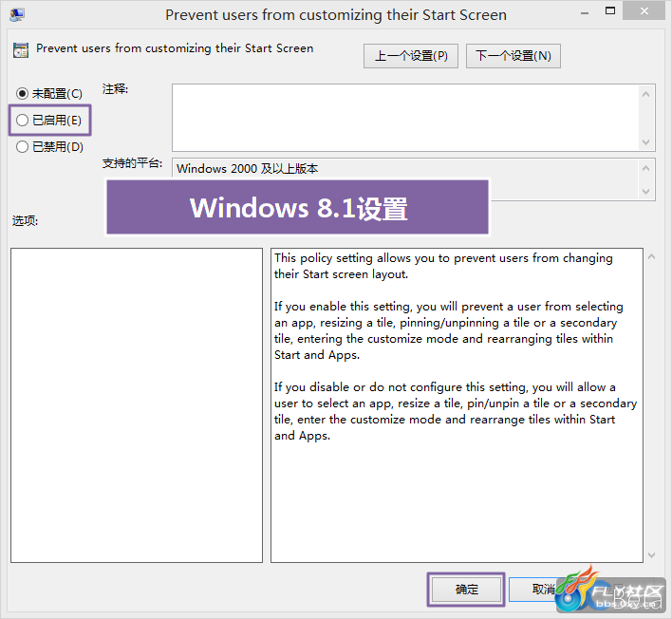The height and width of the screenshot is (619, 672).
Task: Confirm with the 确定 button
Action: click(466, 590)
